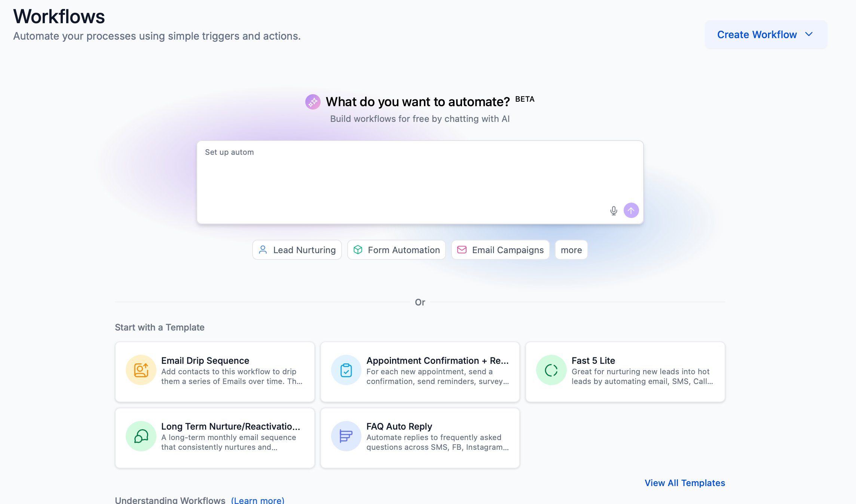The width and height of the screenshot is (856, 504).
Task: Click 'Automate your processes' subtitle text
Action: pyautogui.click(x=157, y=36)
